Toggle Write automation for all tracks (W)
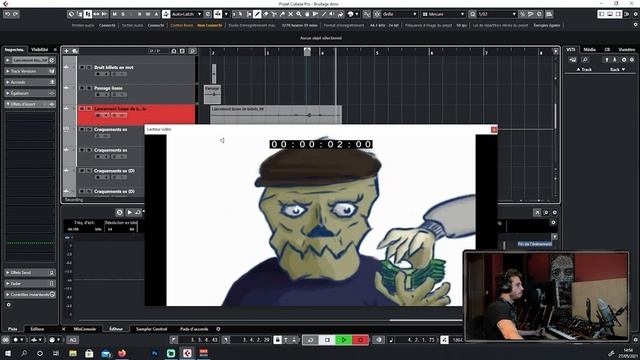Viewport: 640px width, 360px height. pyautogui.click(x=148, y=14)
